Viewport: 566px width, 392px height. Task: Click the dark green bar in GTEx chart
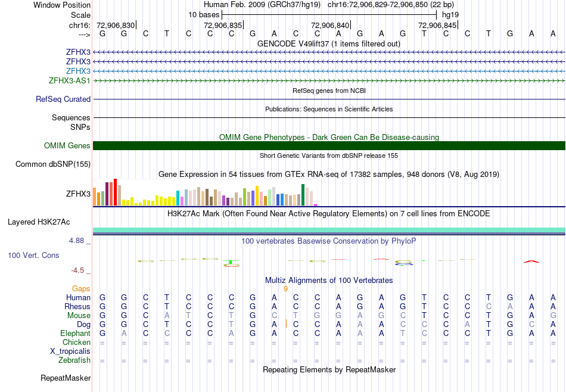303,195
